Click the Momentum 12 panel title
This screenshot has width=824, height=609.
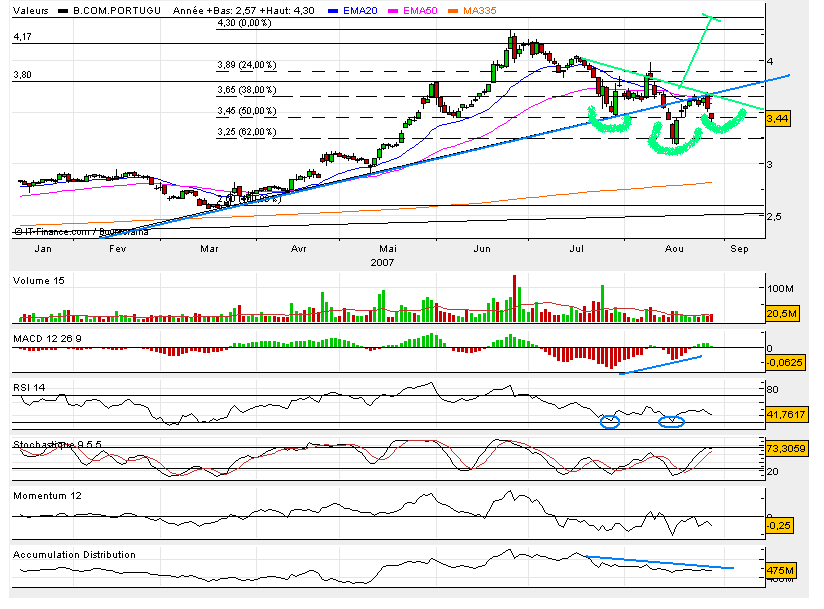point(47,496)
